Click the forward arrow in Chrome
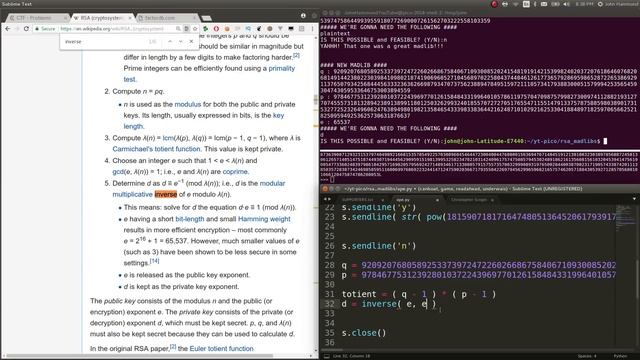 [x=17, y=29]
